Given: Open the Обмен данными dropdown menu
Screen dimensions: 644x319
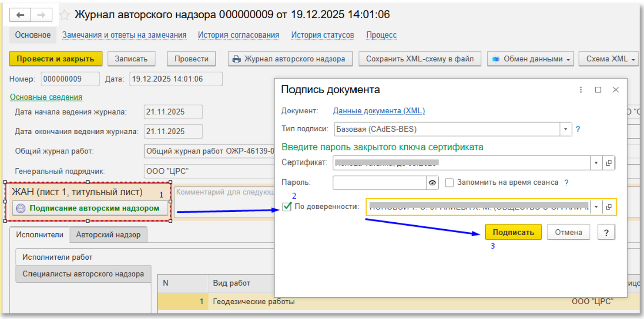Looking at the screenshot, I should click(530, 59).
